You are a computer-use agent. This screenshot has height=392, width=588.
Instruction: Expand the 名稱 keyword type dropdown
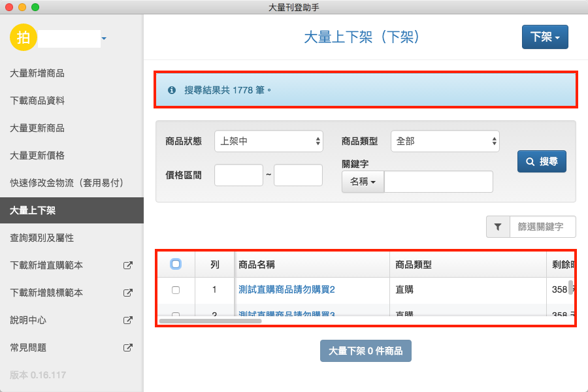[x=363, y=182]
